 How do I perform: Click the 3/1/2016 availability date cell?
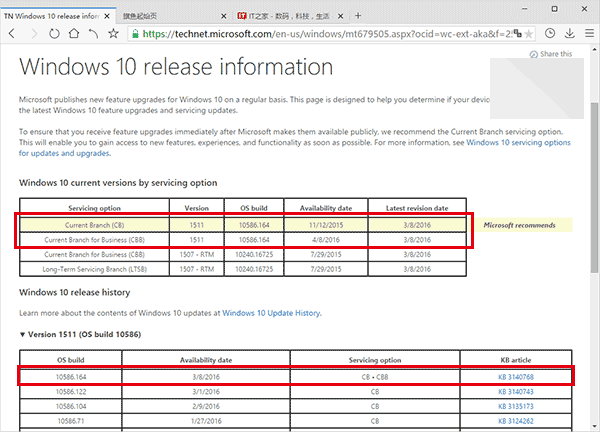coord(206,392)
